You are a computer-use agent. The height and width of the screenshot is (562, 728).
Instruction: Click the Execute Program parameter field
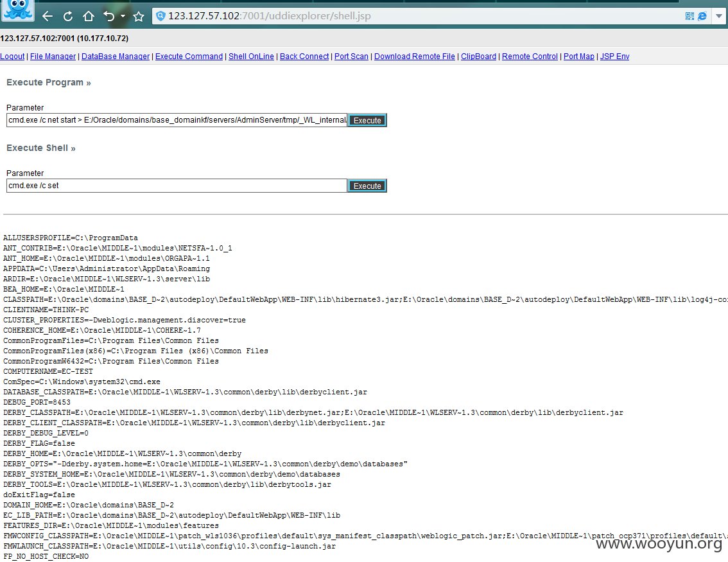coord(177,120)
